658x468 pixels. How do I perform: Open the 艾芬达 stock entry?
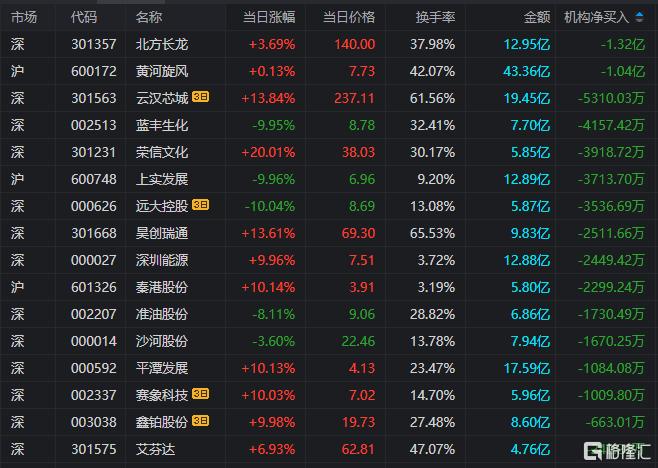[x=155, y=449]
